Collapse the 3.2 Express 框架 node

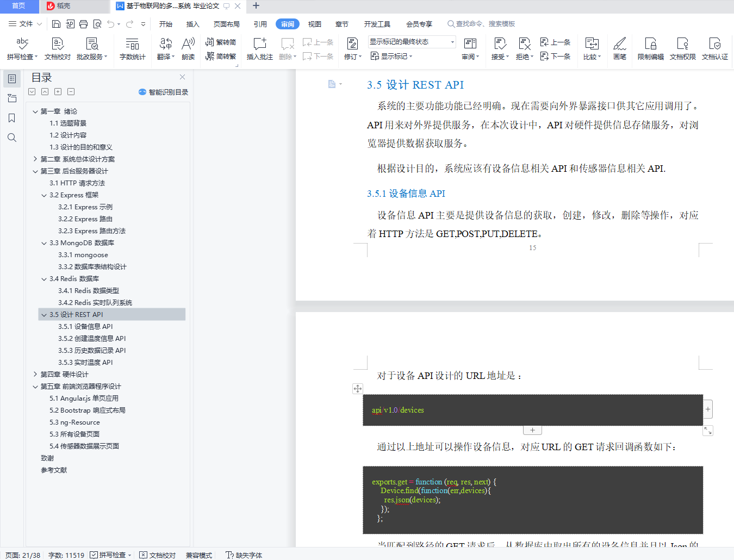point(44,195)
